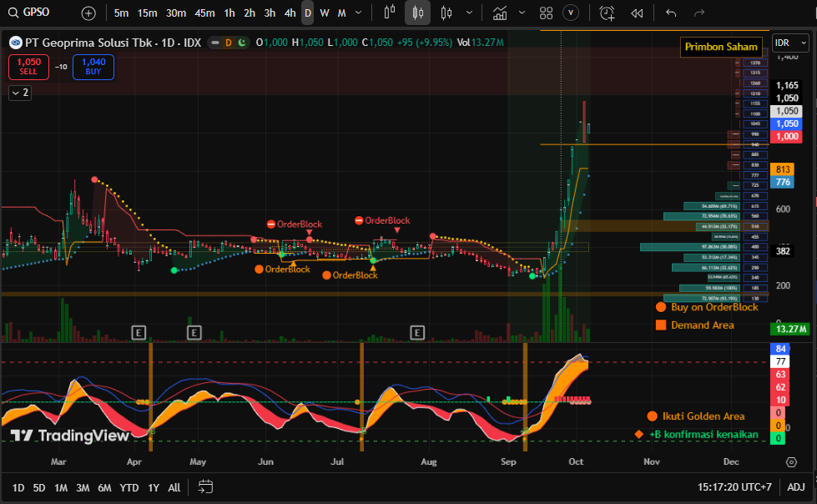Click the red 1,050 SELL button
Screen dimensions: 817x504
29,67
